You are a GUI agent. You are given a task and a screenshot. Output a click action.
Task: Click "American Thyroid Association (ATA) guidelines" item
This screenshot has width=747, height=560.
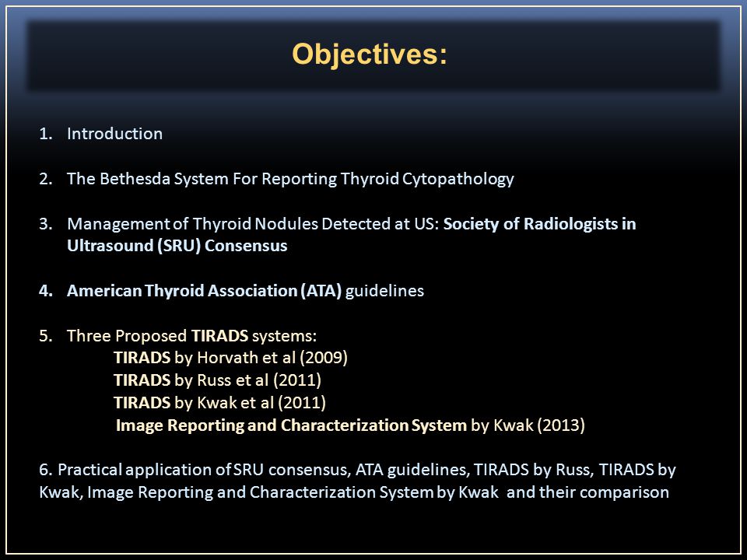point(245,291)
